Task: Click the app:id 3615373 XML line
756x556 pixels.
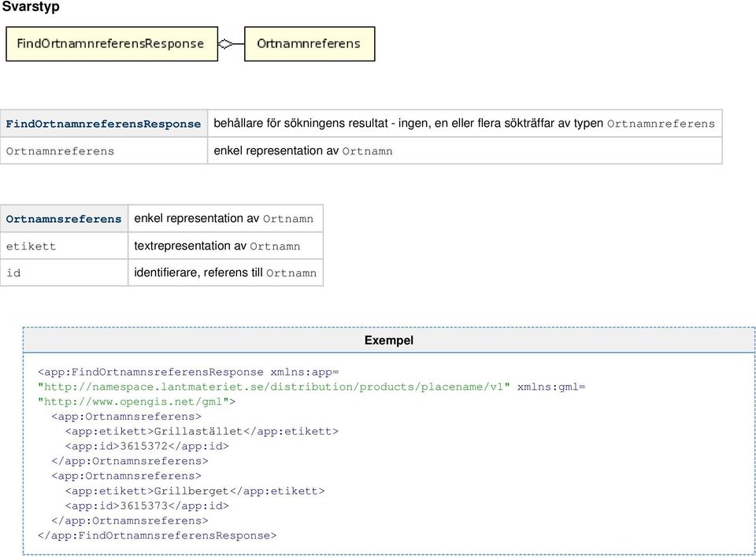Action: click(147, 506)
